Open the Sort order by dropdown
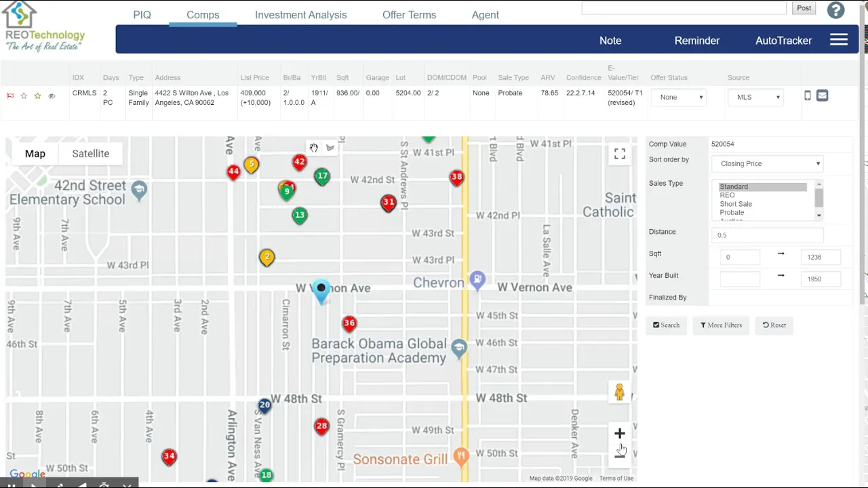This screenshot has width=868, height=488. (768, 163)
